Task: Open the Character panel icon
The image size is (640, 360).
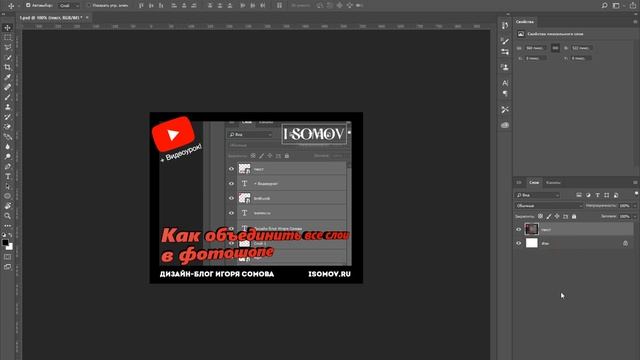Action: pos(505,83)
